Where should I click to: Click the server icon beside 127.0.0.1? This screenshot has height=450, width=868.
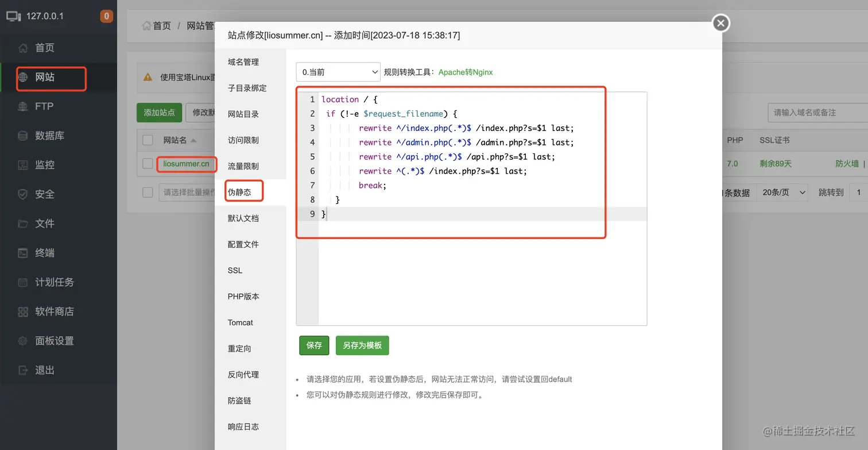(x=14, y=16)
